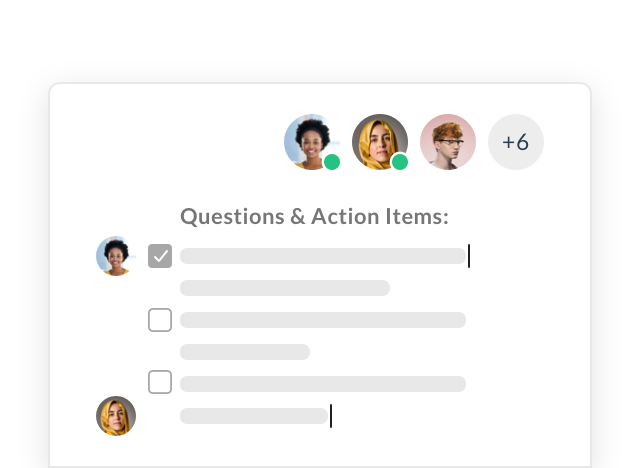The height and width of the screenshot is (468, 640).
Task: Click small headscarf avatar beside the last line
Action: pos(115,416)
